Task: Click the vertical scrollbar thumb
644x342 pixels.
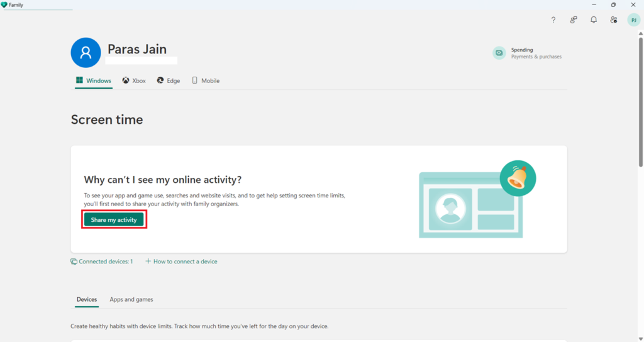Action: (x=640, y=102)
